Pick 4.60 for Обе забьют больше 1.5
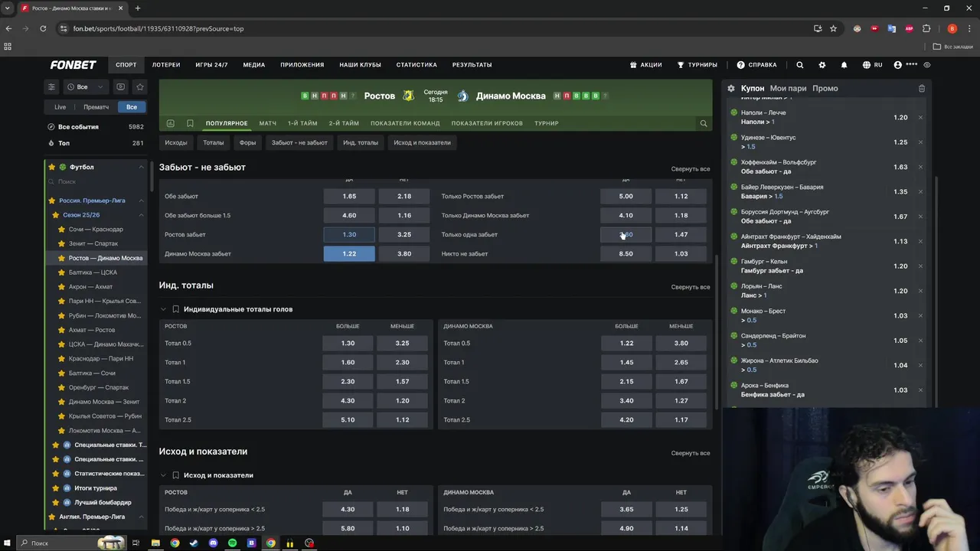The image size is (980, 551). (x=349, y=215)
